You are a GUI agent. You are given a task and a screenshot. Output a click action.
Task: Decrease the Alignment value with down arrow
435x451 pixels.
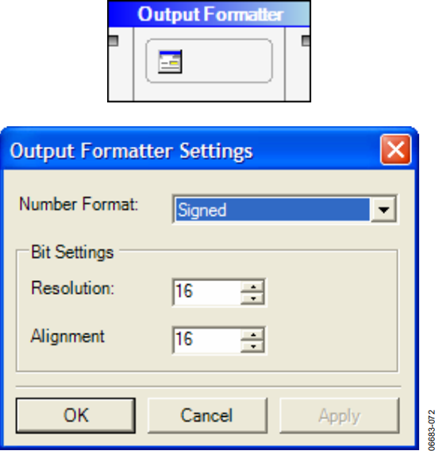pyautogui.click(x=253, y=346)
